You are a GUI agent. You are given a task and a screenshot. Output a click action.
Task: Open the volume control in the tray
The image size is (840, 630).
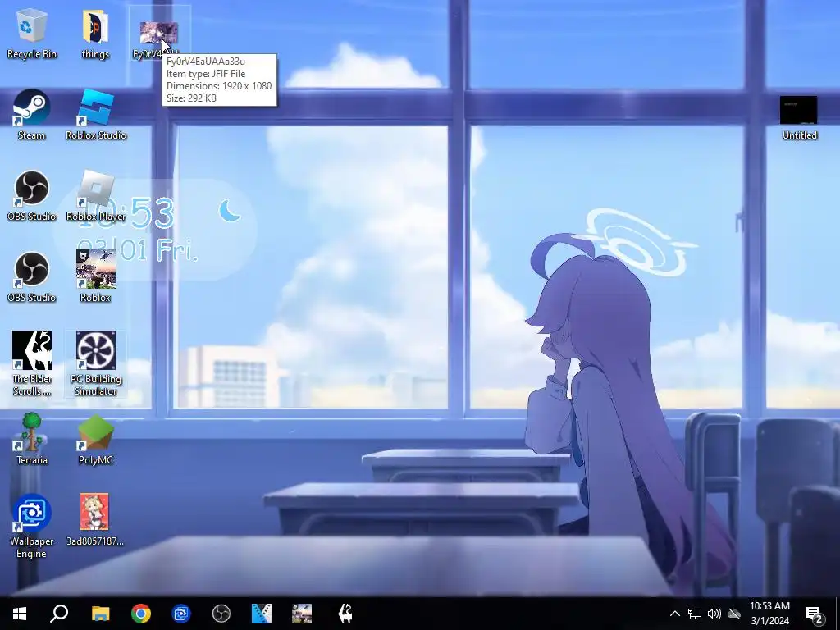tap(714, 614)
